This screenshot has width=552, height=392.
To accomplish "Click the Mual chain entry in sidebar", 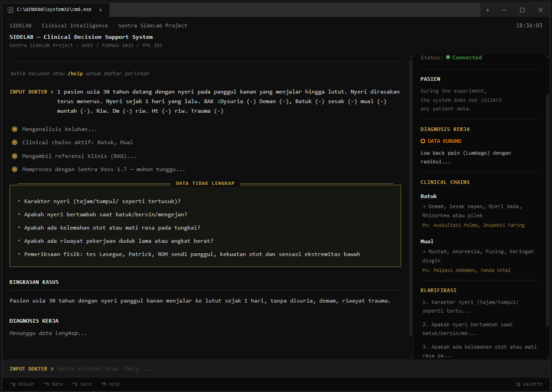I will pyautogui.click(x=427, y=241).
